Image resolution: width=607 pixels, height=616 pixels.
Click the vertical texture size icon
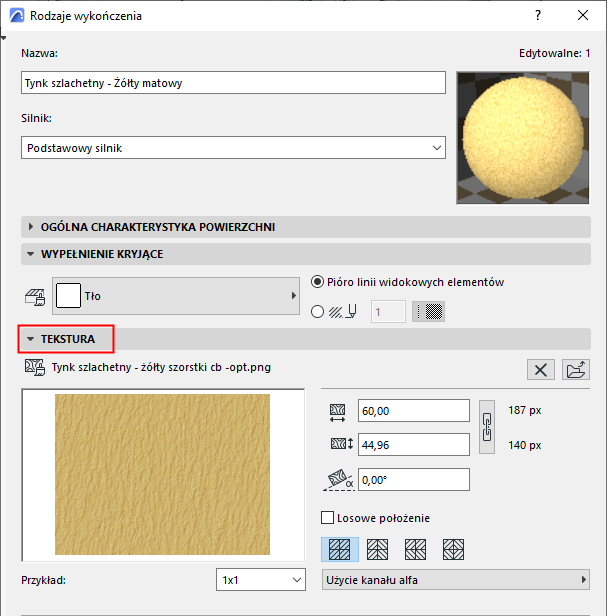(x=341, y=444)
